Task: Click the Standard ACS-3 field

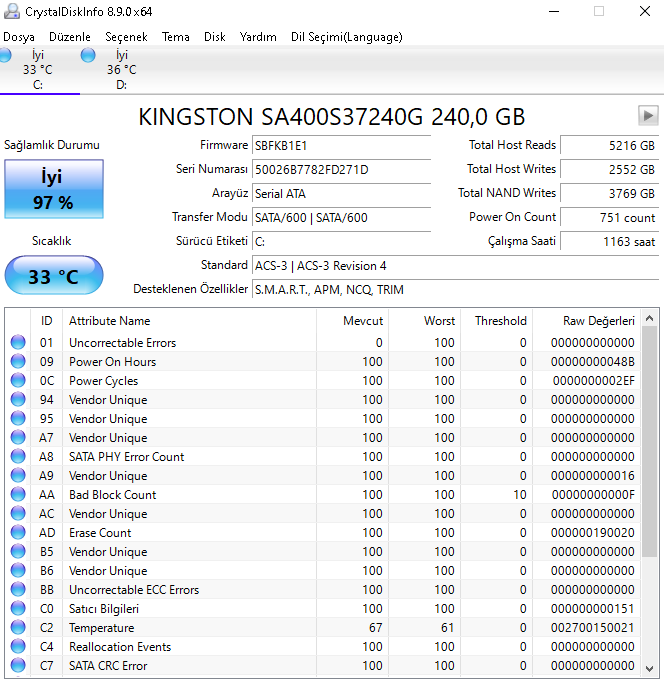Action: point(455,265)
